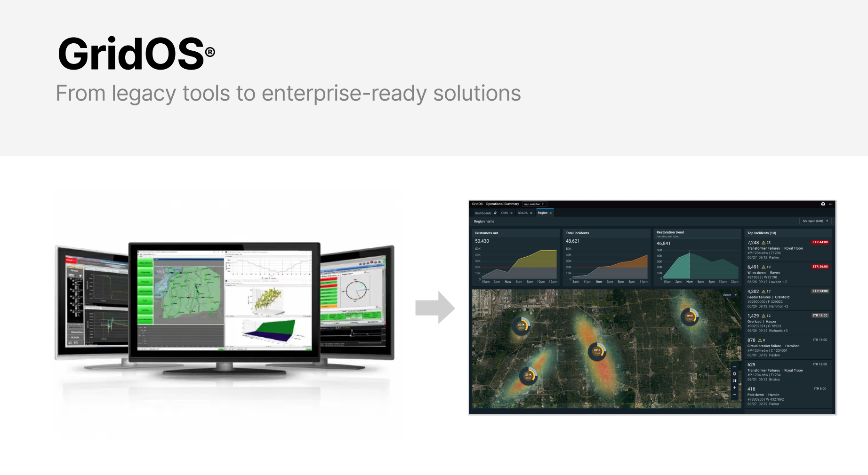Viewport: 868px width, 475px height.
Task: Click the Reset button on the map
Action: click(727, 295)
